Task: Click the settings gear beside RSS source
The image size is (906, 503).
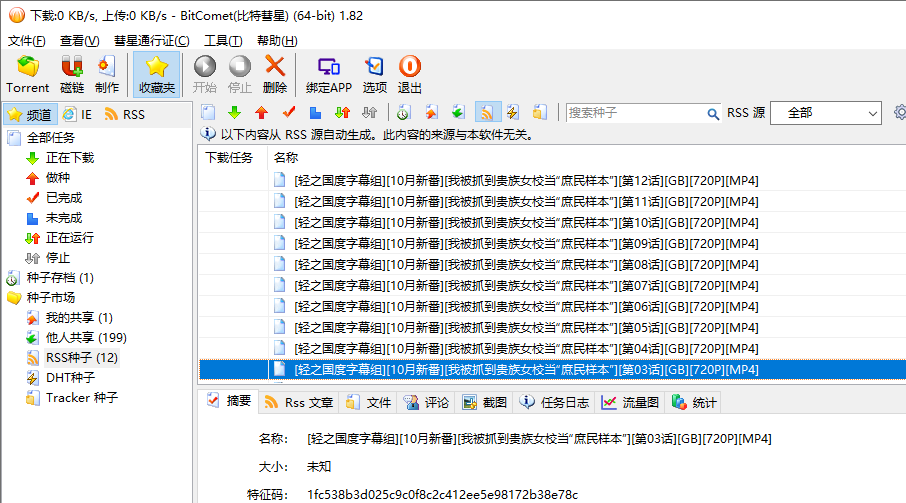Action: pos(899,113)
